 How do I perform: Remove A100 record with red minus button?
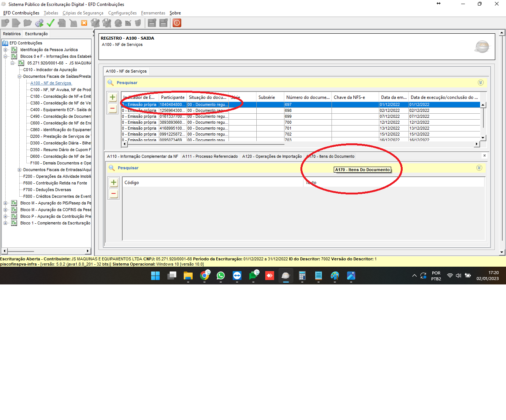(113, 109)
